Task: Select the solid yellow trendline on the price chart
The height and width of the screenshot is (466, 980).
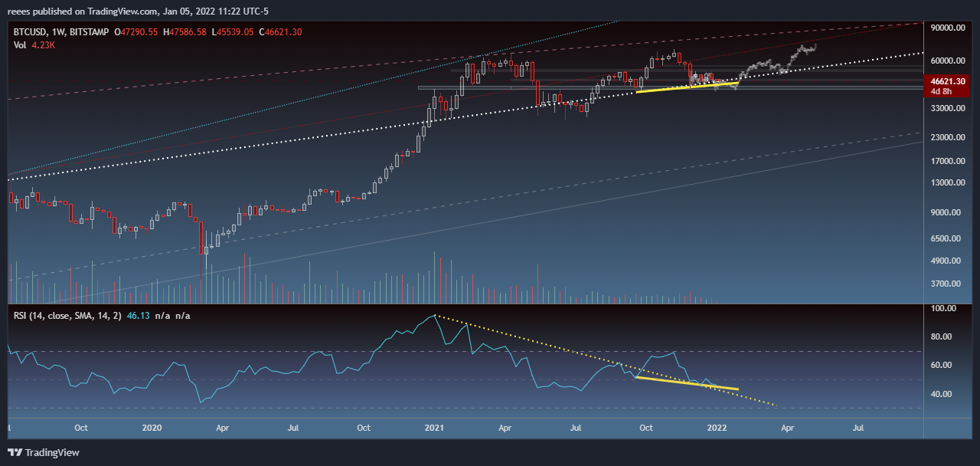Action: 688,87
